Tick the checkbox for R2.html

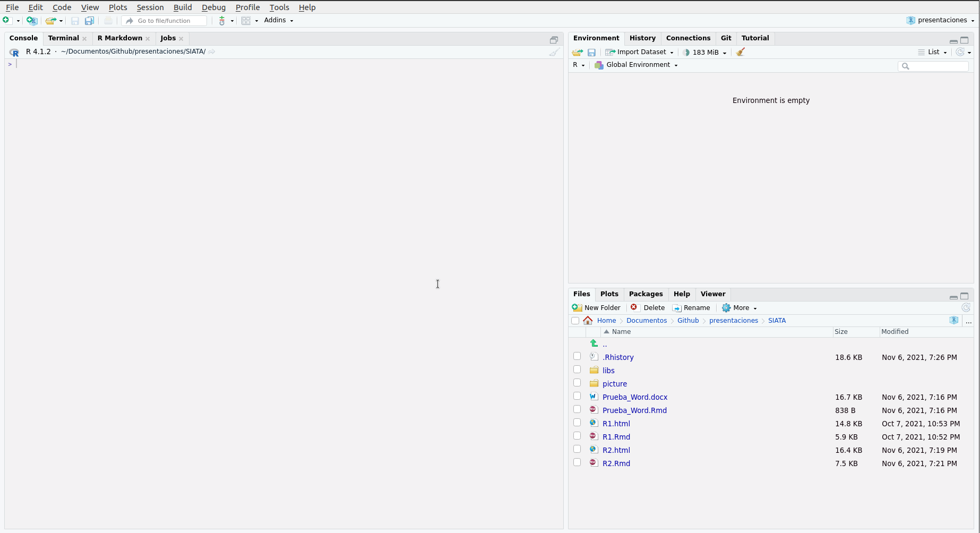(577, 449)
